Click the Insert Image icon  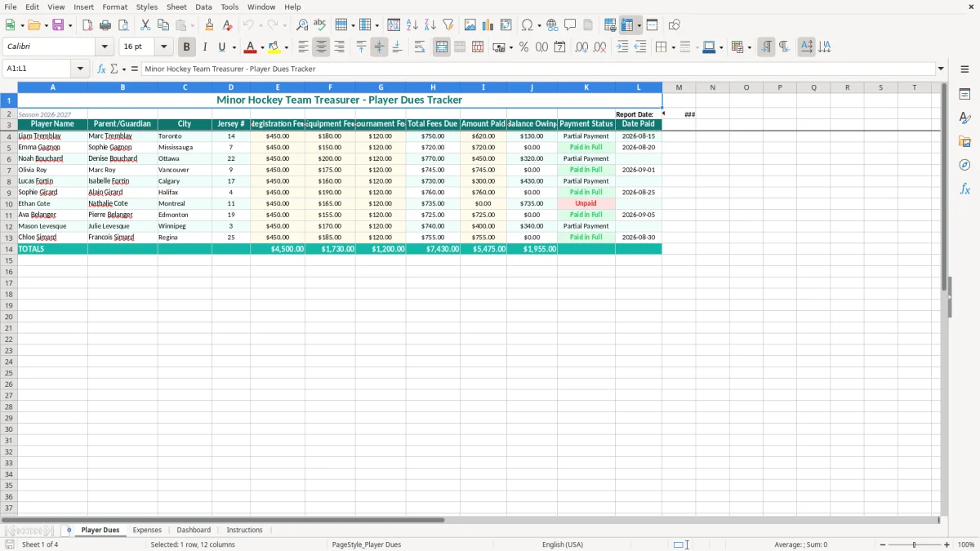pyautogui.click(x=470, y=25)
